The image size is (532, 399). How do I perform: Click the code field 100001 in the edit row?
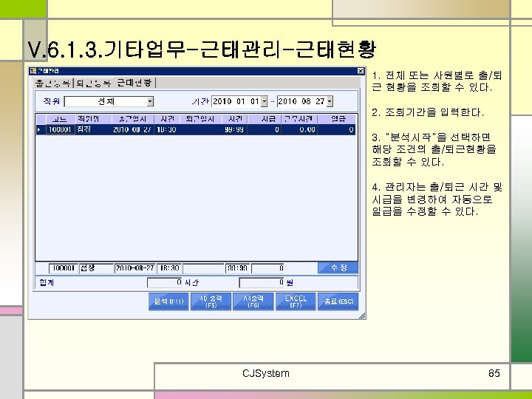point(64,268)
